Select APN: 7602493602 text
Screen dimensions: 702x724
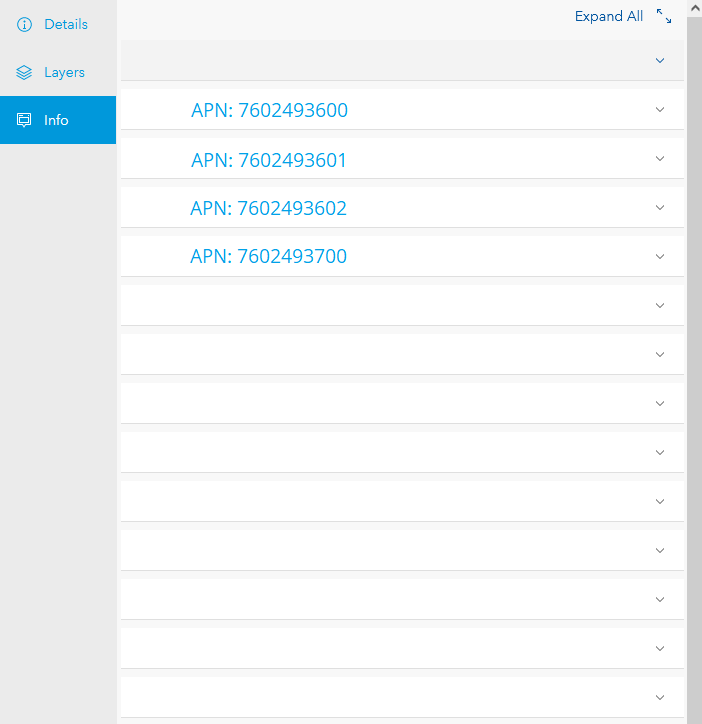(268, 208)
